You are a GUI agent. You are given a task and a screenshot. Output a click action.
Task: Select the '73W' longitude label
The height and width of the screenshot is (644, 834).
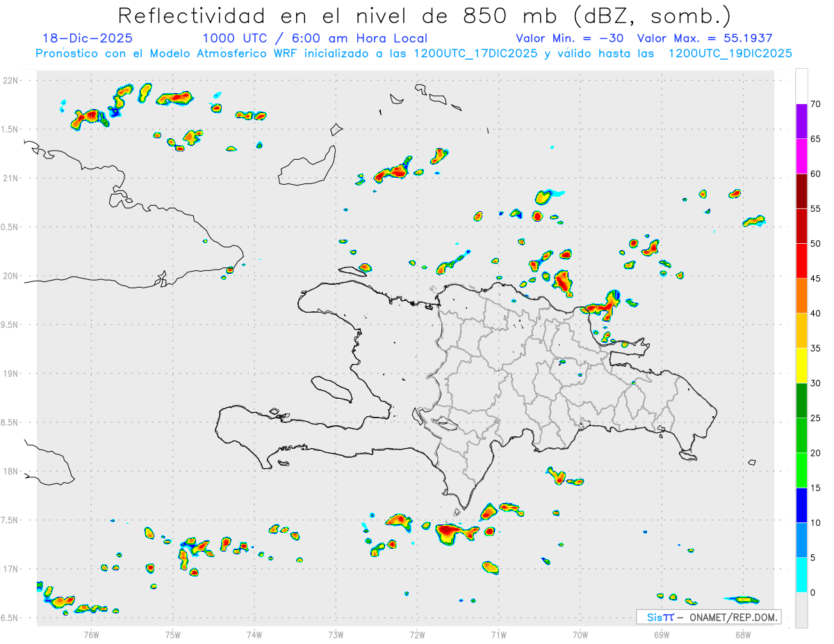coord(336,634)
